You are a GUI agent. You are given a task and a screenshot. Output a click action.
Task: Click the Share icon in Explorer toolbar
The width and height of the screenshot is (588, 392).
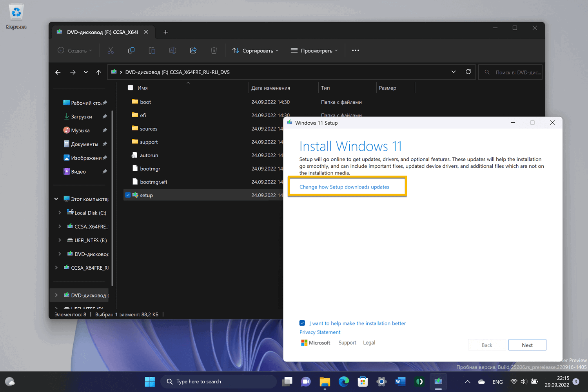[193, 51]
